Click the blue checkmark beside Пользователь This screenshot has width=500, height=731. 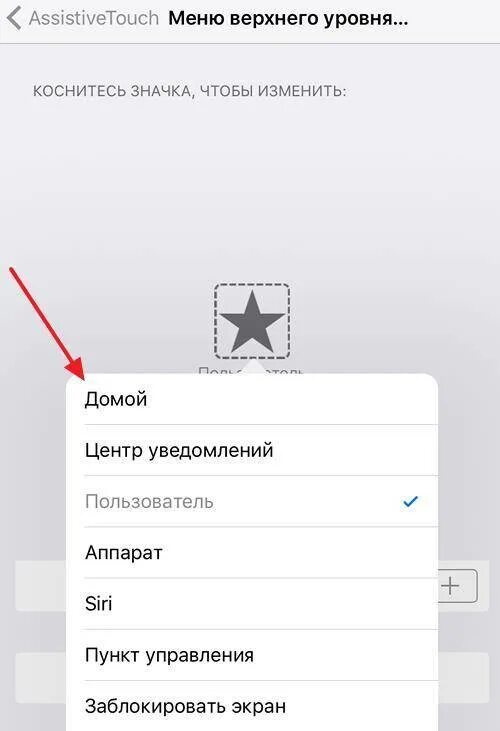click(x=411, y=502)
